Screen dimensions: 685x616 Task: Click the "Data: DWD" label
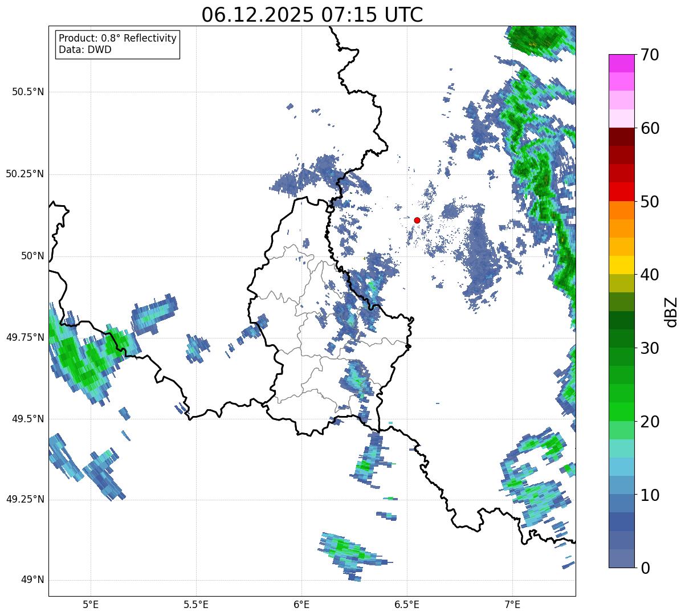point(85,50)
